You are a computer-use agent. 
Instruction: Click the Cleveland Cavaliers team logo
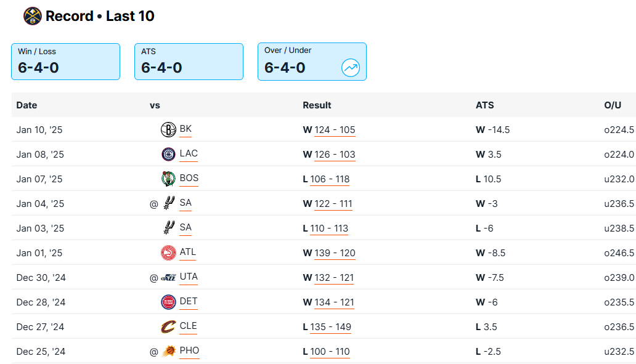168,327
